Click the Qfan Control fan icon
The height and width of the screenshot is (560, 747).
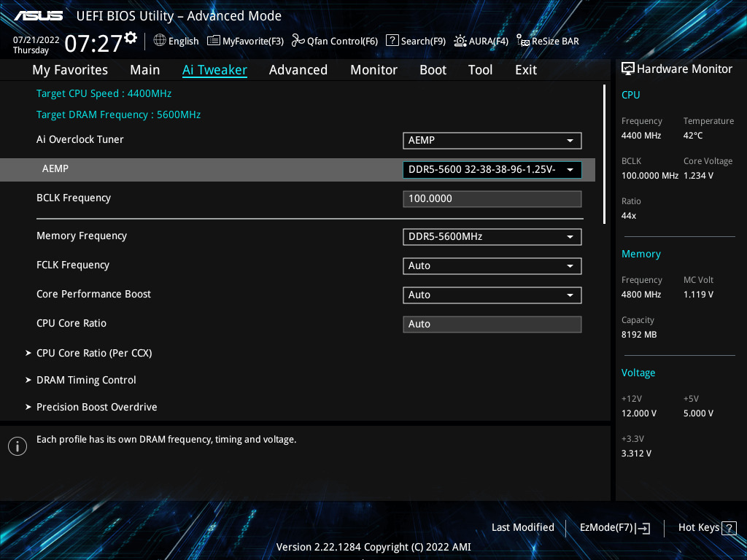pyautogui.click(x=298, y=41)
